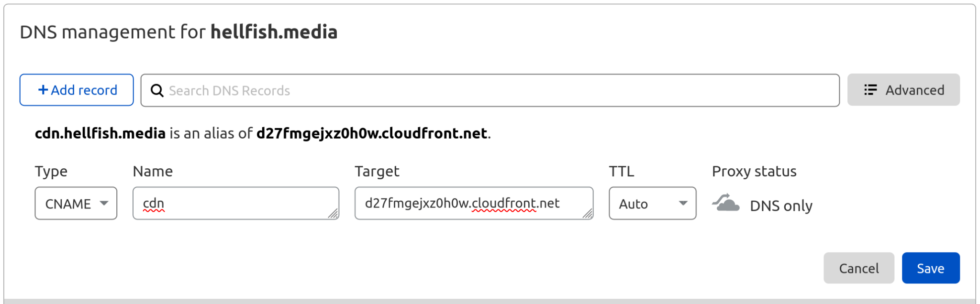This screenshot has height=304, width=980.
Task: Open the record Type dropdown showing CNAME
Action: coord(76,203)
